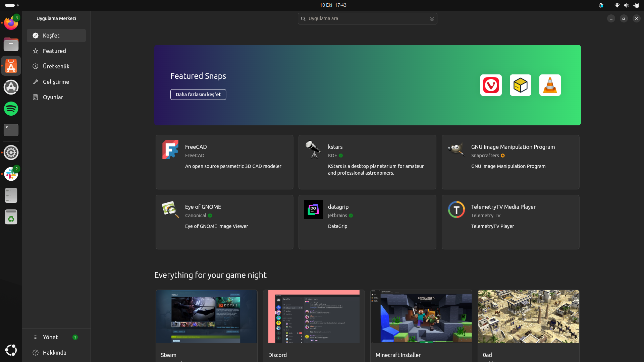
Task: Open the system volume indicator in top bar
Action: click(x=626, y=5)
